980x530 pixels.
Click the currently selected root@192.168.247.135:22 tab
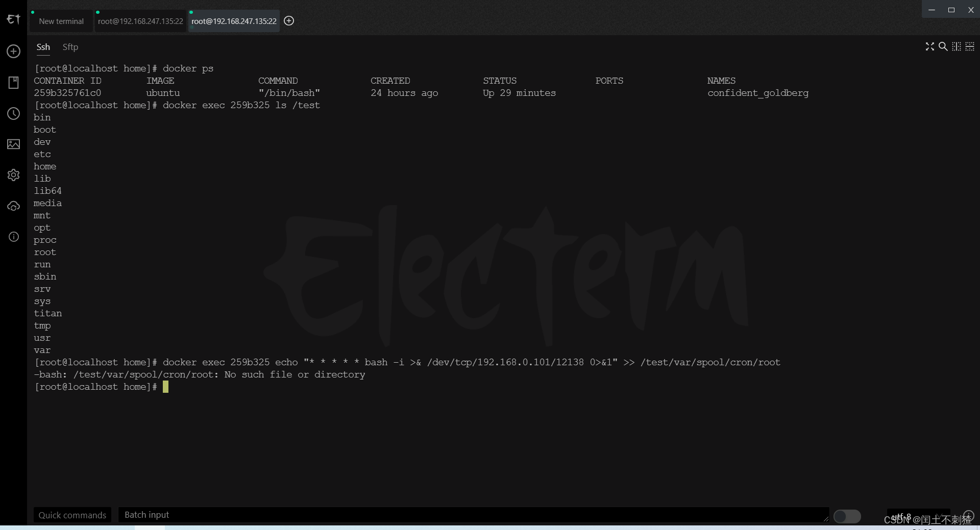(x=234, y=21)
